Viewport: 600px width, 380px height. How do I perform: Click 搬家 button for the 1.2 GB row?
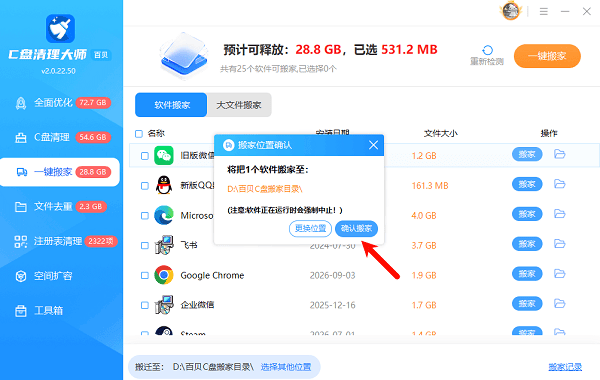[527, 154]
